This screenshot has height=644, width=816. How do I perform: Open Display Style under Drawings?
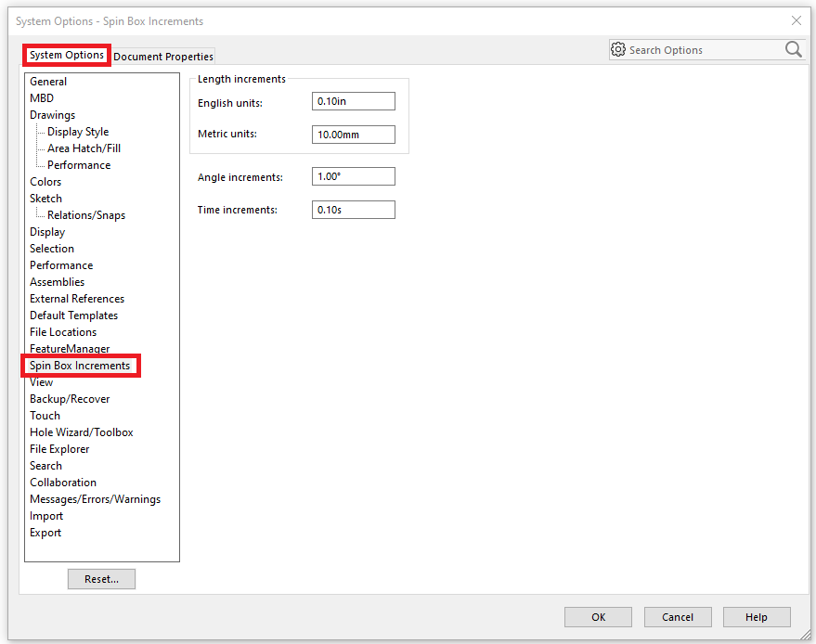click(x=78, y=132)
